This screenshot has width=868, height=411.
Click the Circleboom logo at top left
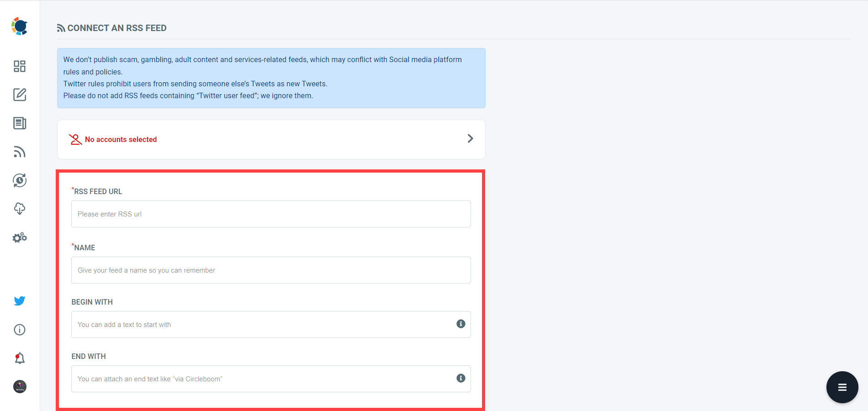19,26
